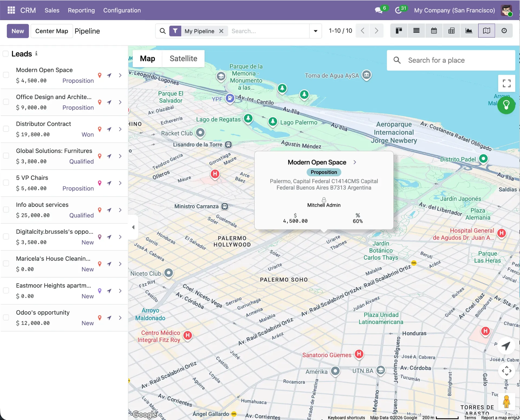Collapse the leads side panel
Screen dimensions: 520x420
tap(133, 227)
